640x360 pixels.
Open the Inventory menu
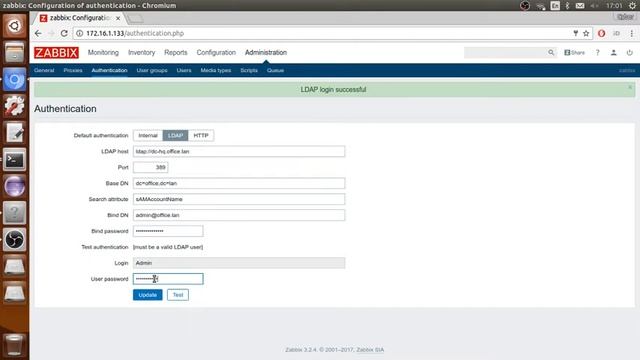click(x=142, y=53)
